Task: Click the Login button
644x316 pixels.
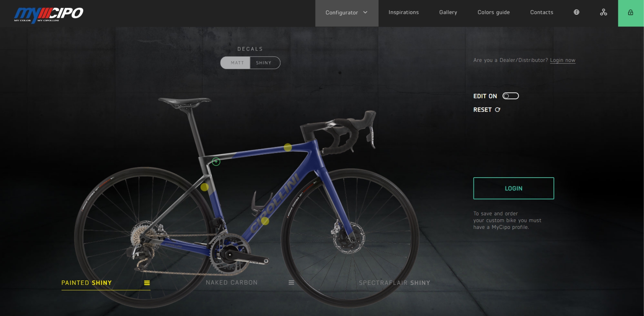Action: pos(514,188)
